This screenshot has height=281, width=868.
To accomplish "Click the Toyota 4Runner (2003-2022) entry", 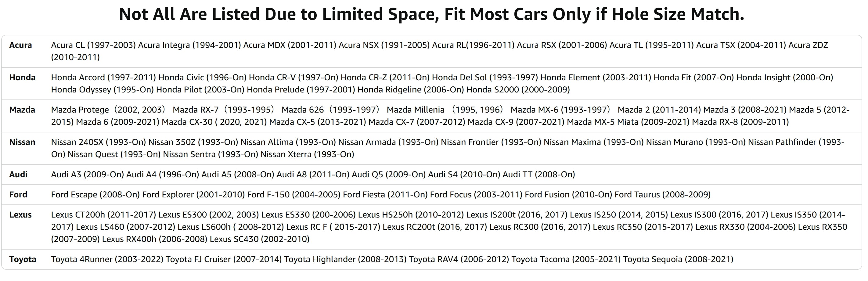I will pyautogui.click(x=107, y=259).
